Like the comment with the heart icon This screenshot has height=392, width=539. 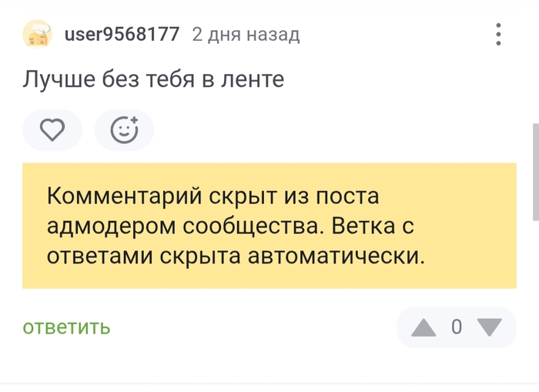pyautogui.click(x=52, y=130)
